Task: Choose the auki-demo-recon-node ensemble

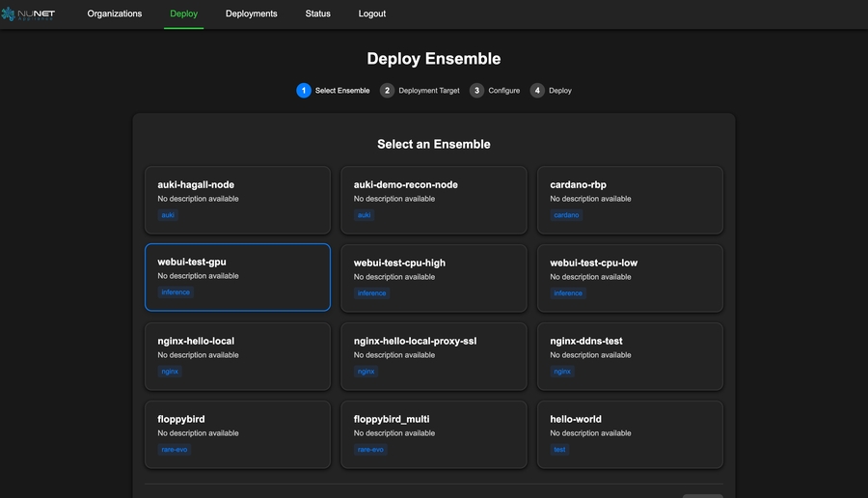Action: [433, 200]
